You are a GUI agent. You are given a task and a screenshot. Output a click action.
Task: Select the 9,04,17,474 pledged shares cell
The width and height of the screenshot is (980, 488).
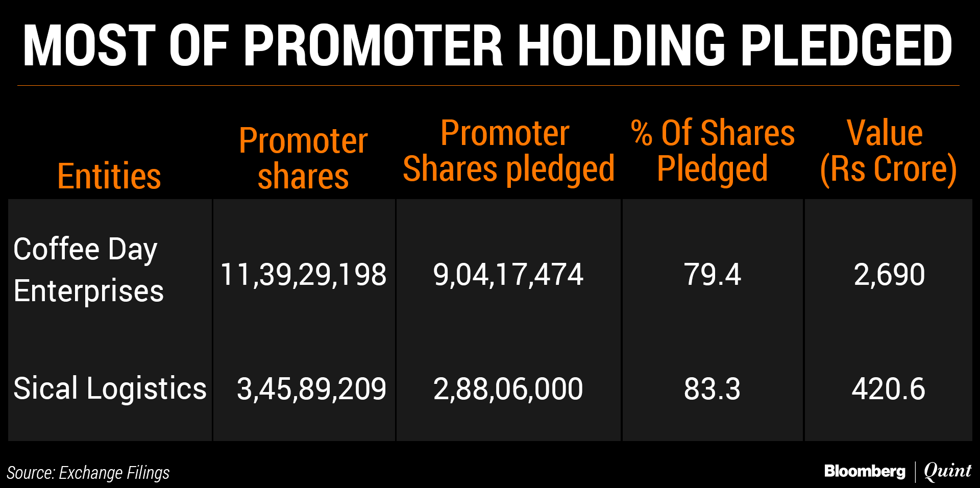tap(508, 275)
